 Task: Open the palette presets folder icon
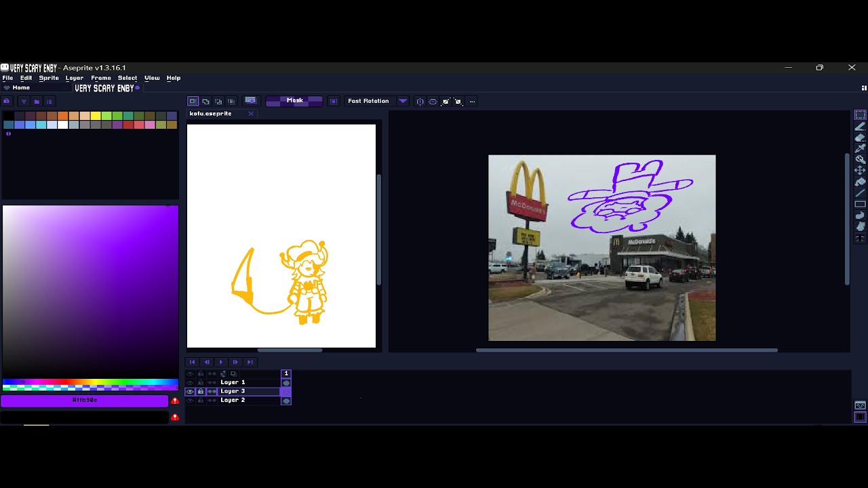coord(37,102)
